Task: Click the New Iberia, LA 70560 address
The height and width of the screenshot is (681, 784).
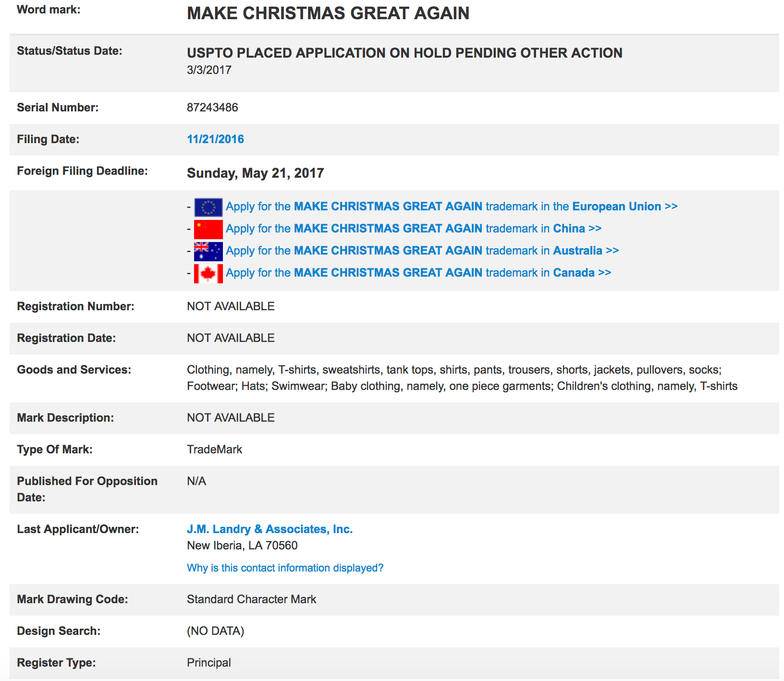Action: pos(242,546)
